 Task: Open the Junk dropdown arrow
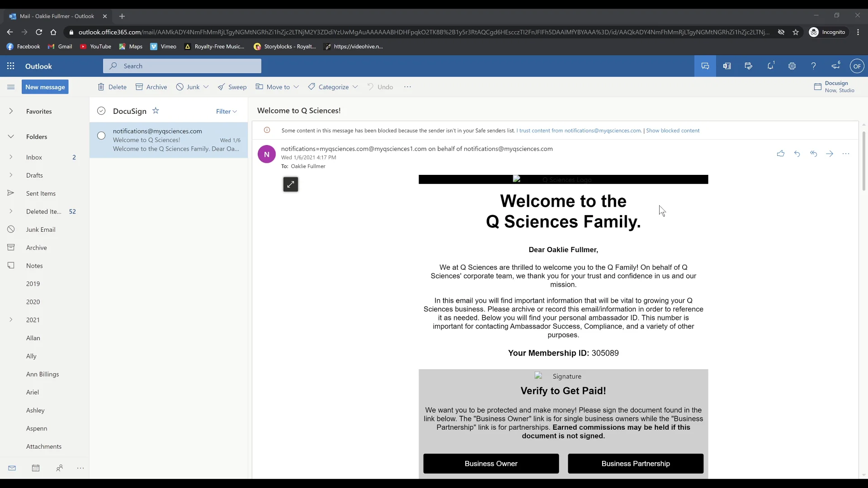point(206,87)
